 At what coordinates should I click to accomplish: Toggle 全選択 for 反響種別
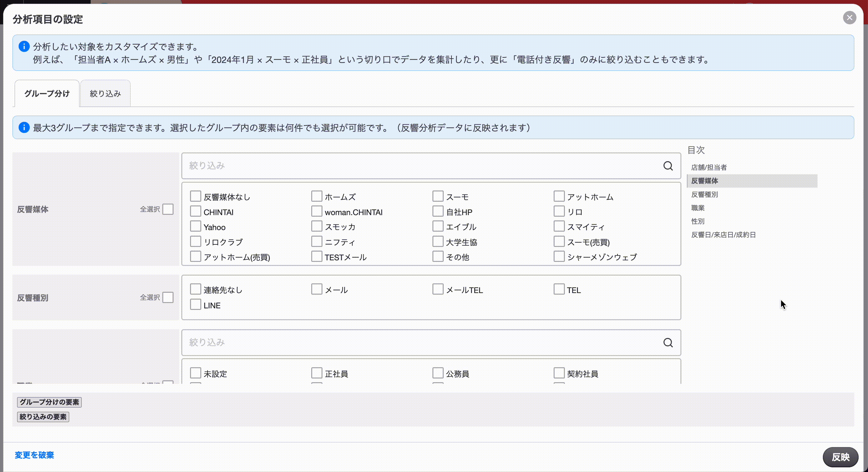point(168,298)
